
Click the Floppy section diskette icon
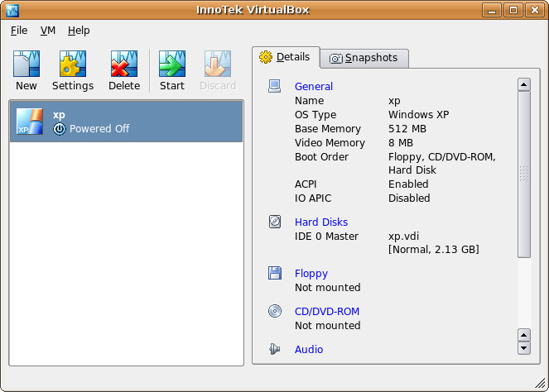click(x=275, y=273)
